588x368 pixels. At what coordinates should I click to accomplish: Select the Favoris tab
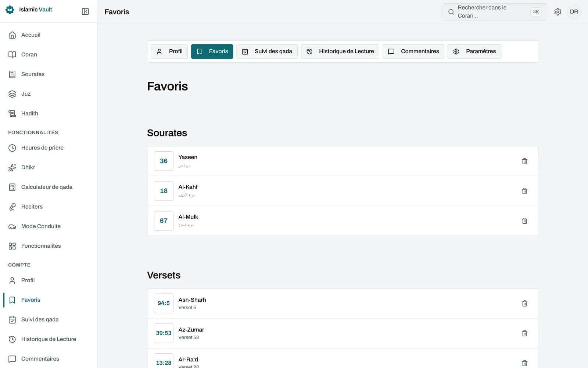coord(212,52)
